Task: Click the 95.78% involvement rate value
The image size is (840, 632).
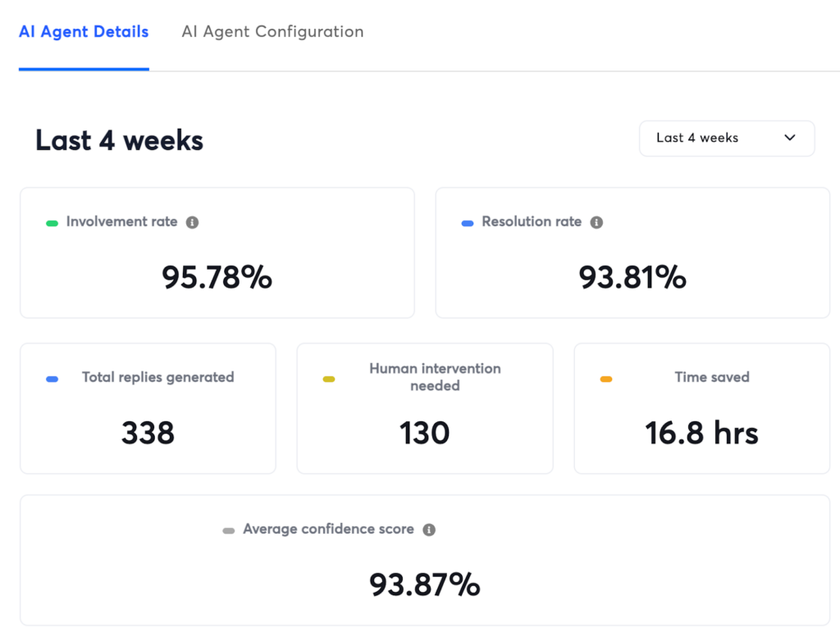Action: point(217,277)
